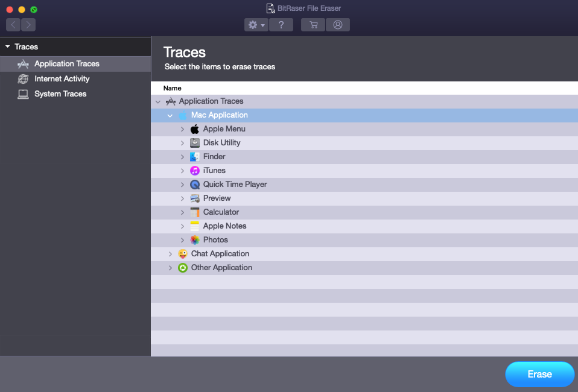Click the BitRaser title bar document icon
578x392 pixels.
point(270,8)
